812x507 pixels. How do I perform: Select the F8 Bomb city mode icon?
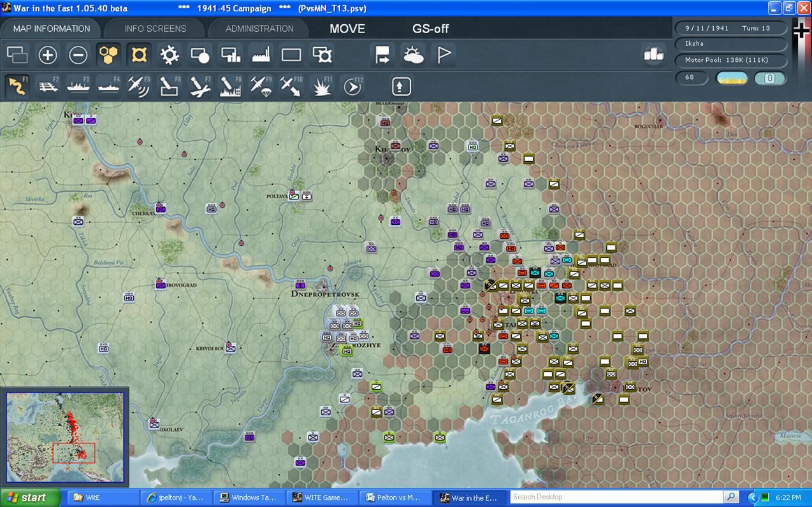[x=230, y=86]
